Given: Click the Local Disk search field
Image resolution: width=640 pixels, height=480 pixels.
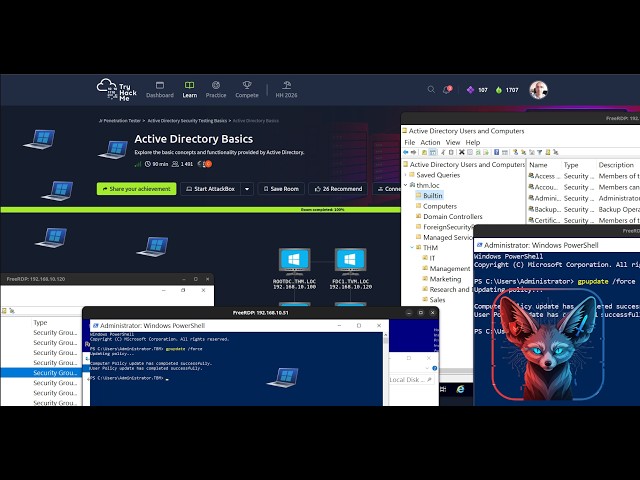Looking at the screenshot, I should 411,380.
